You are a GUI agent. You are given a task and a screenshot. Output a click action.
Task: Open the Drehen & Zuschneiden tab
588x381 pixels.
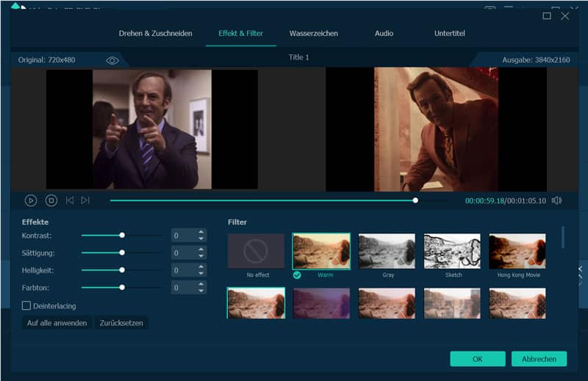coord(155,33)
